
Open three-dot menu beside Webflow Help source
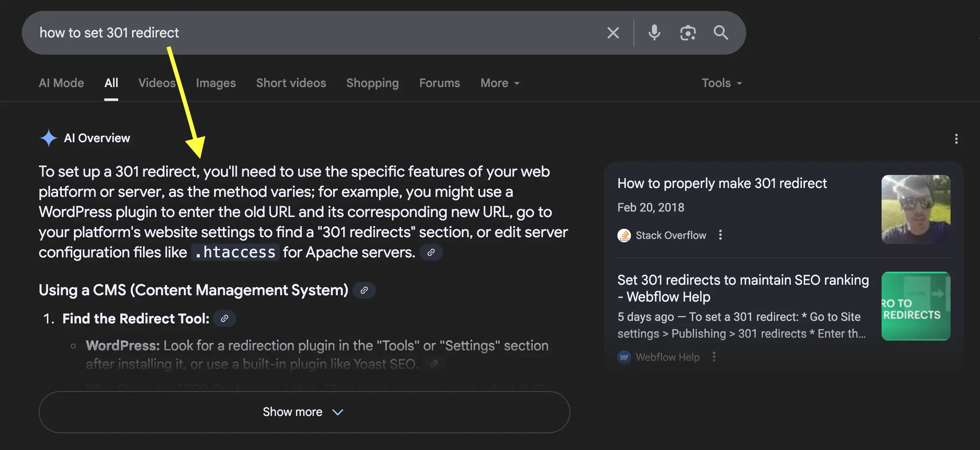(714, 357)
